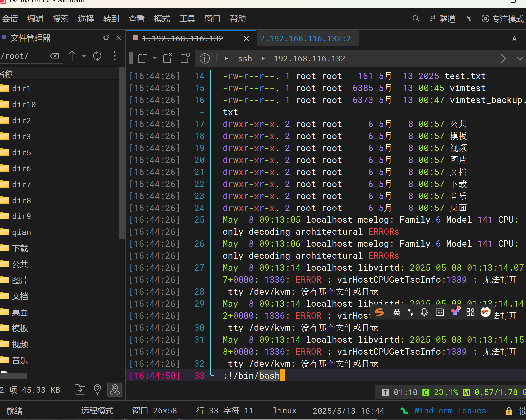Click the toolbar drag handle grip
The image size is (526, 420).
pyautogui.click(x=131, y=58)
